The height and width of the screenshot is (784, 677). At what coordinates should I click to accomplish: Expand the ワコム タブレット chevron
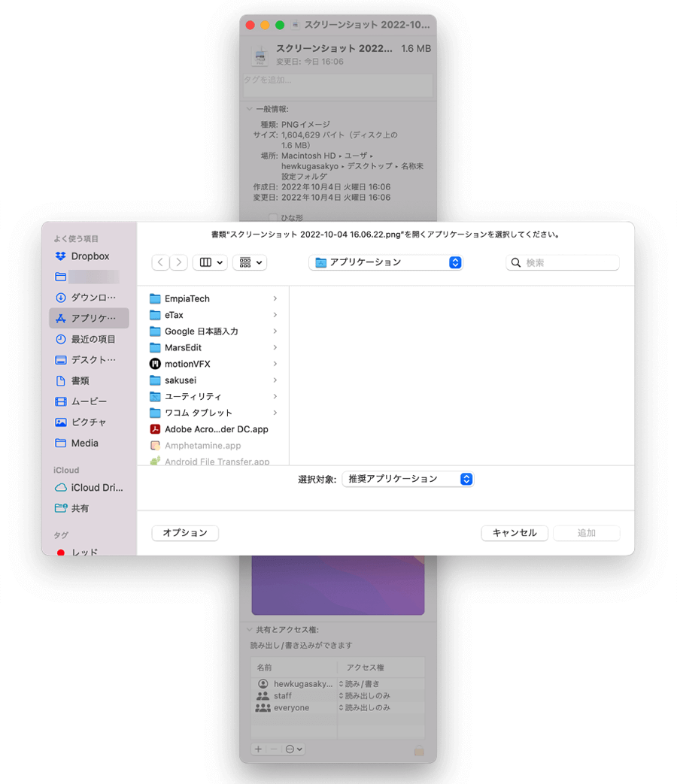275,413
